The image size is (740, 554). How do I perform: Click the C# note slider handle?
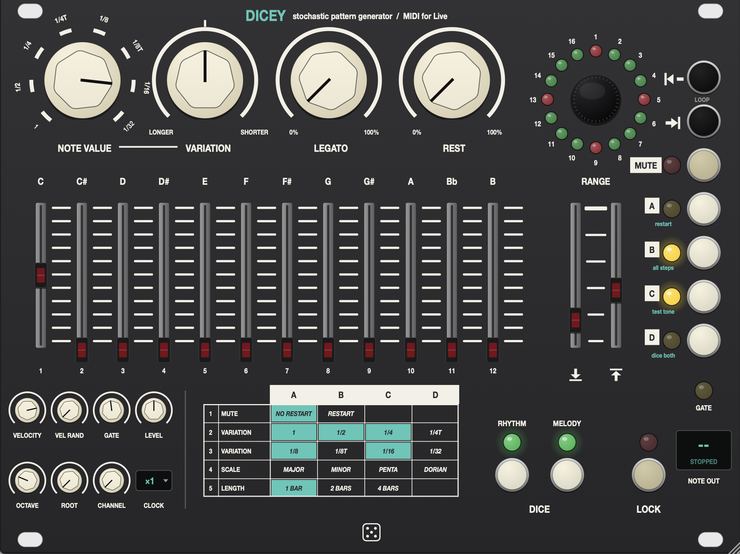coord(82,350)
